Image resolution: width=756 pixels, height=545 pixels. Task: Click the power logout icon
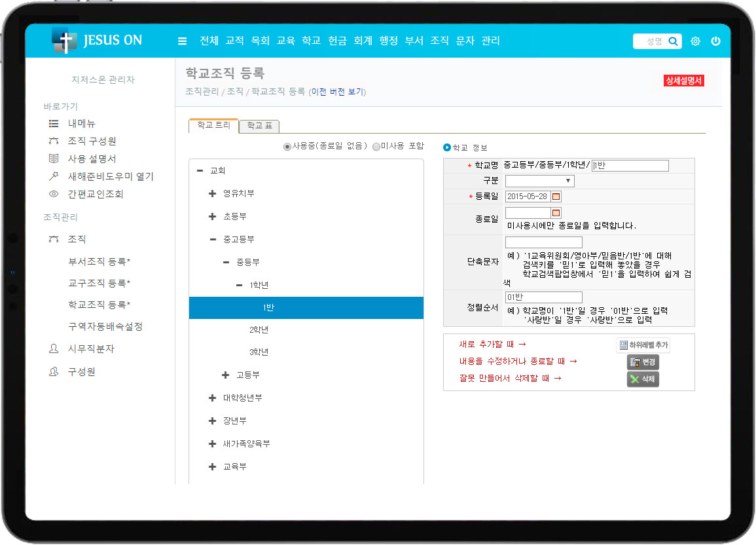tap(715, 41)
